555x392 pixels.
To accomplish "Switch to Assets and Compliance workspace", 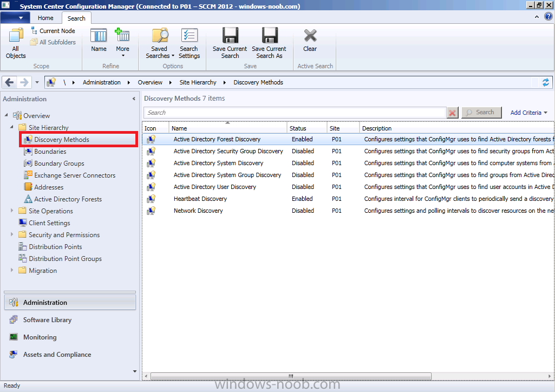I will click(70, 355).
